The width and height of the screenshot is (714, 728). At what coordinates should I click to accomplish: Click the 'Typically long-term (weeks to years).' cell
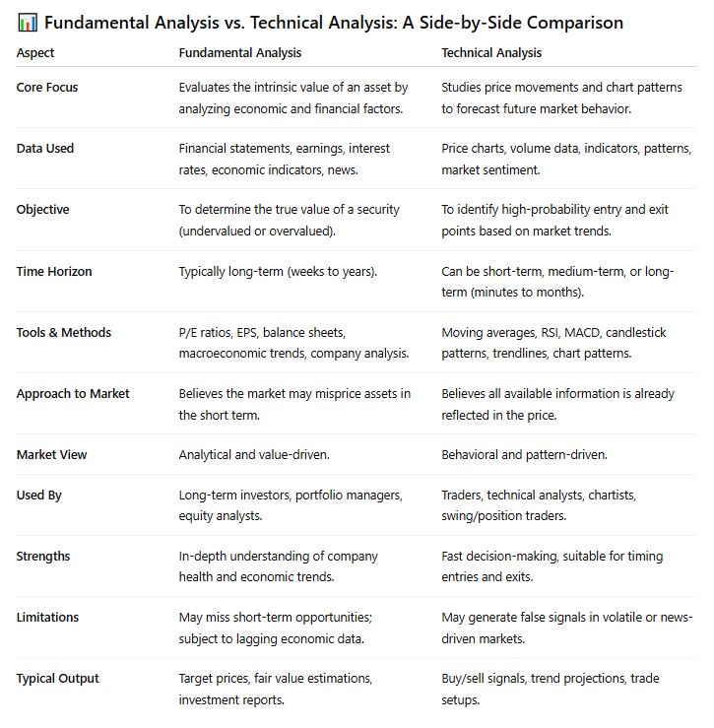(278, 271)
